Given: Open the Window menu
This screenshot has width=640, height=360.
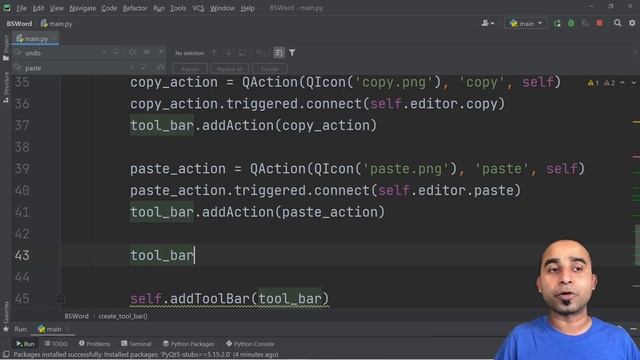Looking at the screenshot, I should pyautogui.click(x=222, y=8).
